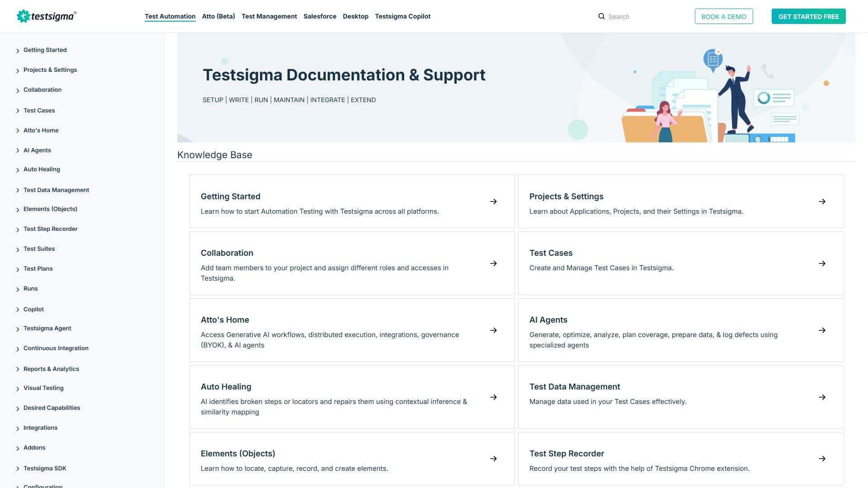Viewport: 868px width, 488px height.
Task: Click the Testsigma Documentation & Support banner title
Action: [344, 75]
